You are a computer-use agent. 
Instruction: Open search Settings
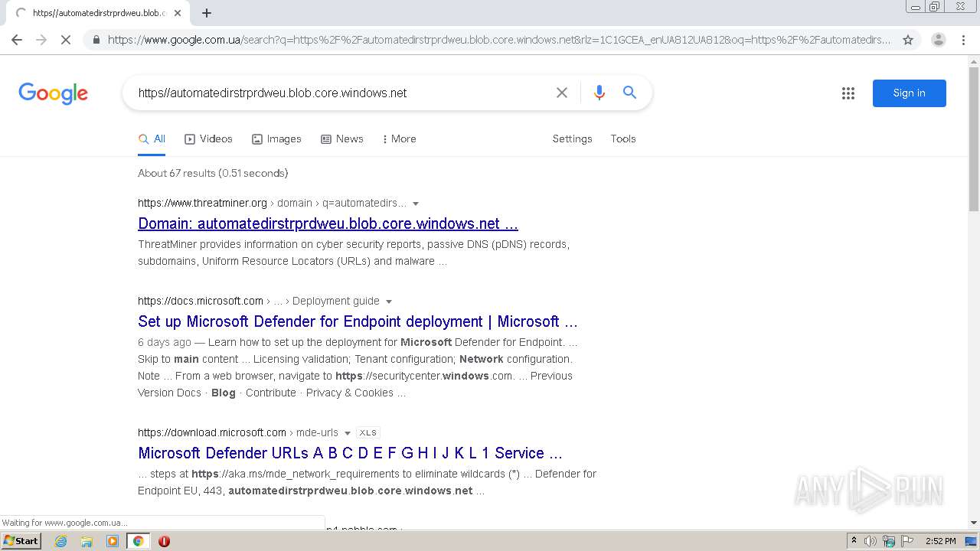[x=572, y=139]
